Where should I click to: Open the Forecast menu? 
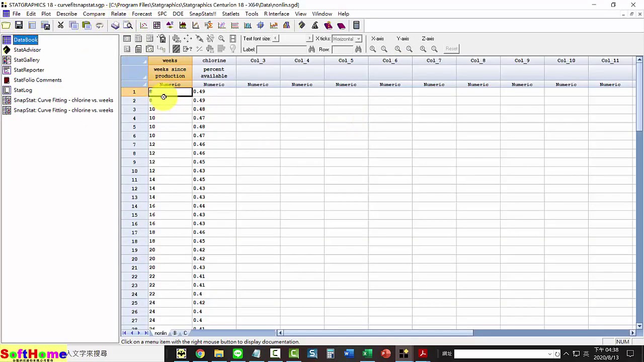click(141, 14)
